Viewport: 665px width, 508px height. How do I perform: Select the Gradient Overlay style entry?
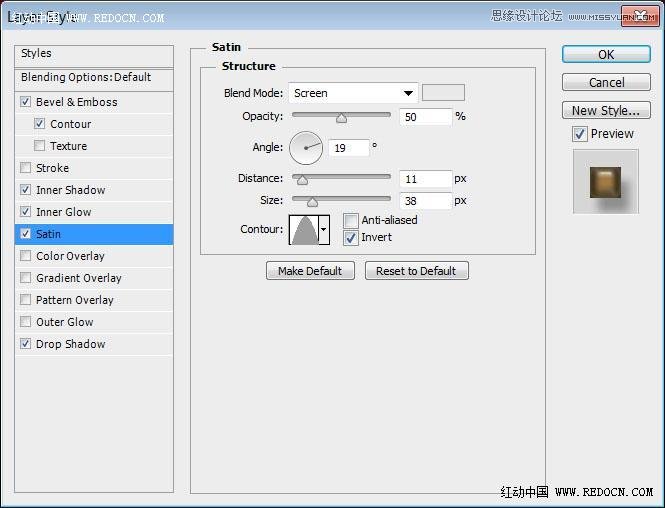click(x=79, y=278)
